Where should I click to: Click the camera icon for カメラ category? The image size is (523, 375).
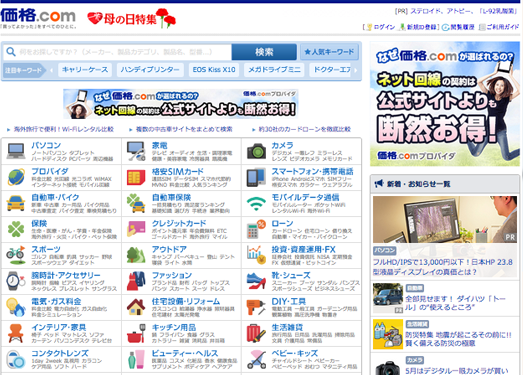pos(256,151)
